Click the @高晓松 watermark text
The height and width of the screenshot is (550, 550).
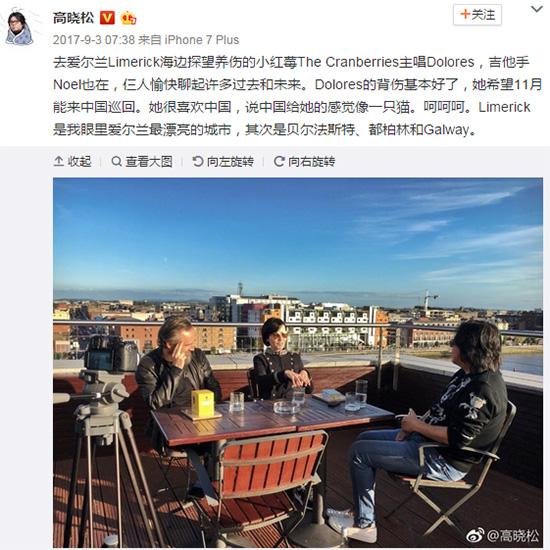coord(513,536)
